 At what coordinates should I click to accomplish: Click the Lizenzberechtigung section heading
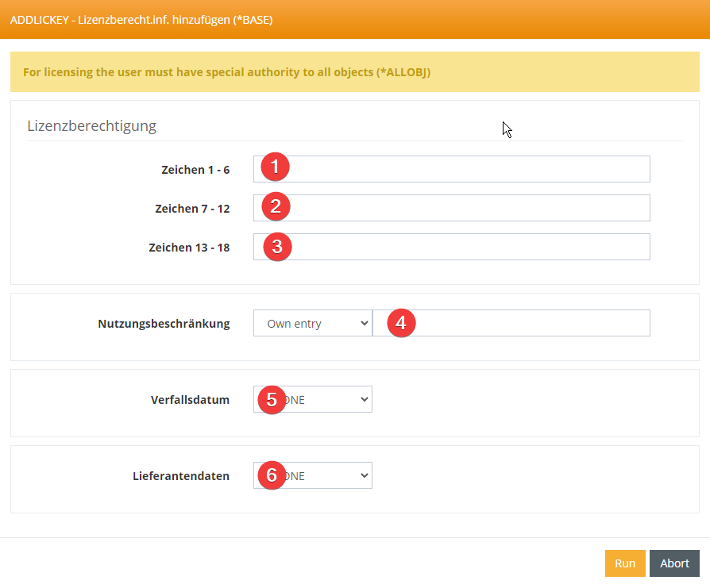(91, 125)
